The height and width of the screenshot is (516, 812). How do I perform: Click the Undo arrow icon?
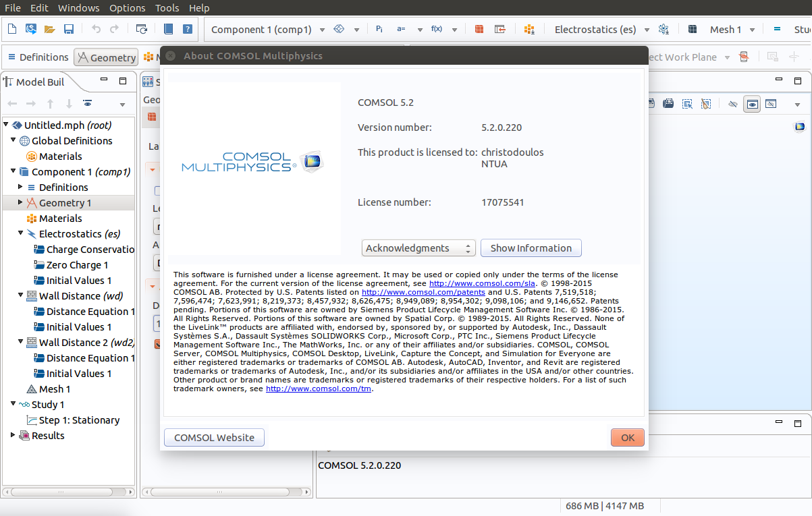coord(96,29)
